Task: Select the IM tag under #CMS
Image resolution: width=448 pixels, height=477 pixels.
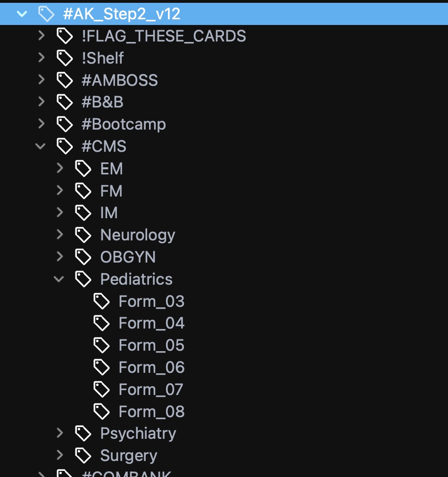Action: (x=109, y=213)
